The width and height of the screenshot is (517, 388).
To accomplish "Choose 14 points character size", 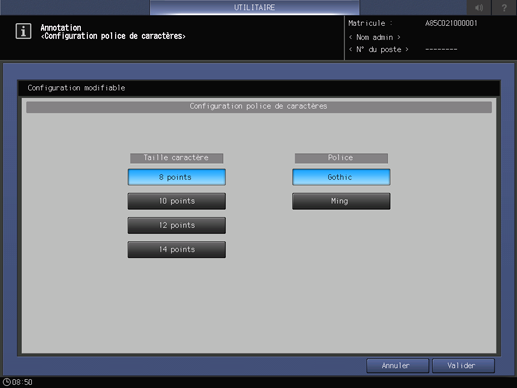I will click(x=176, y=249).
